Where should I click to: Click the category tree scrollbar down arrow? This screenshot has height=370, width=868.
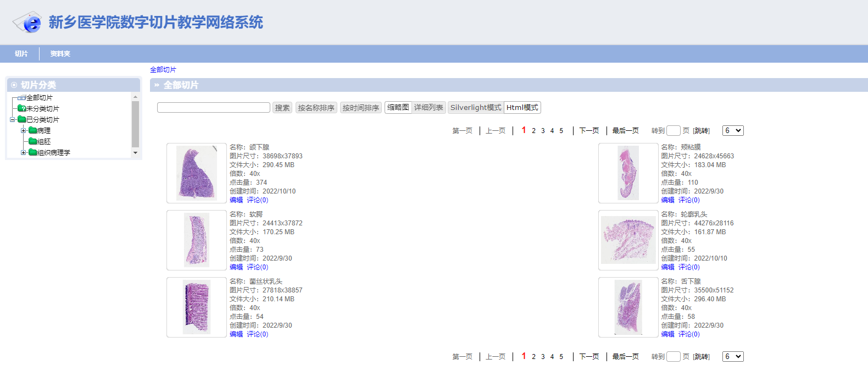coord(135,153)
